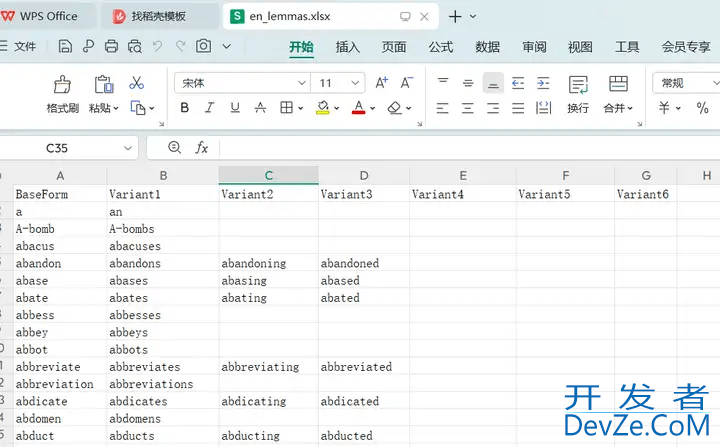The height and width of the screenshot is (447, 720).
Task: Toggle Bold formatting
Action: click(x=185, y=108)
